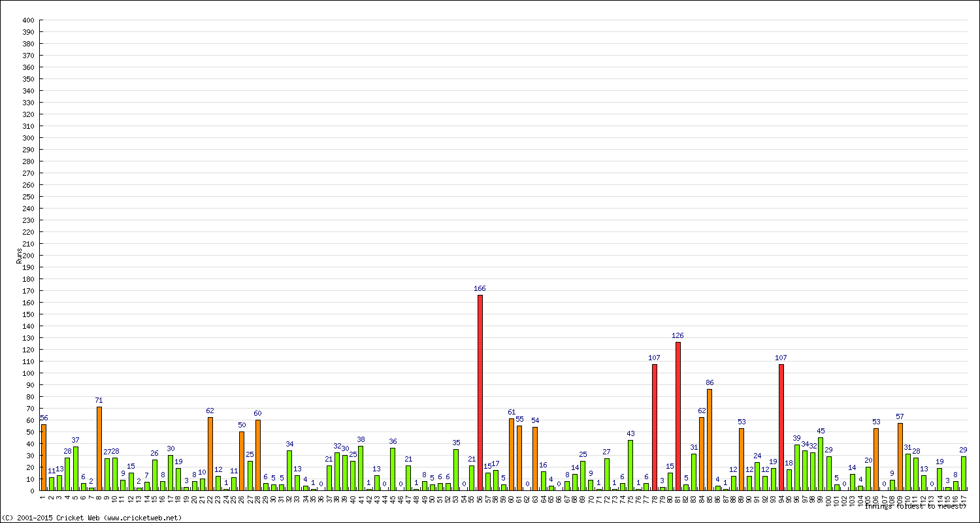This screenshot has width=980, height=523.
Task: Click the 60 value label above orange bar
Action: (x=257, y=413)
